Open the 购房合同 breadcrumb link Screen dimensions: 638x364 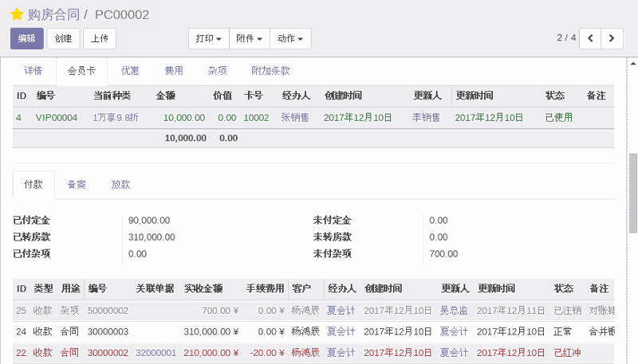tap(53, 14)
